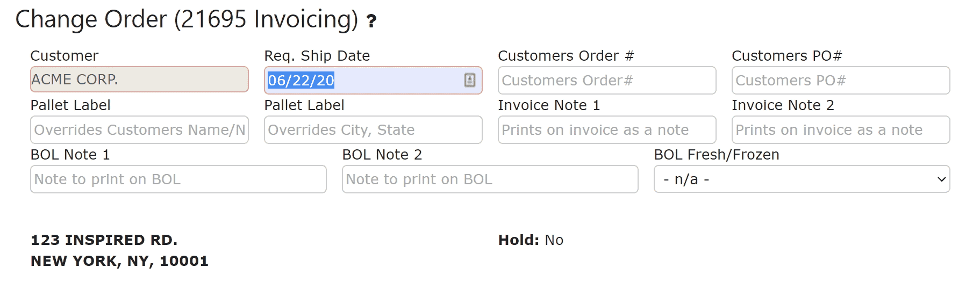Click the Req. Ship Date label
Viewport: 980px width, 289px height.
(x=317, y=56)
